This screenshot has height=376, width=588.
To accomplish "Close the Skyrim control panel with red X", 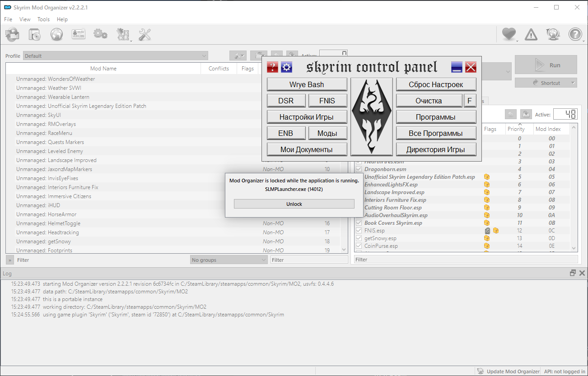I will point(471,67).
